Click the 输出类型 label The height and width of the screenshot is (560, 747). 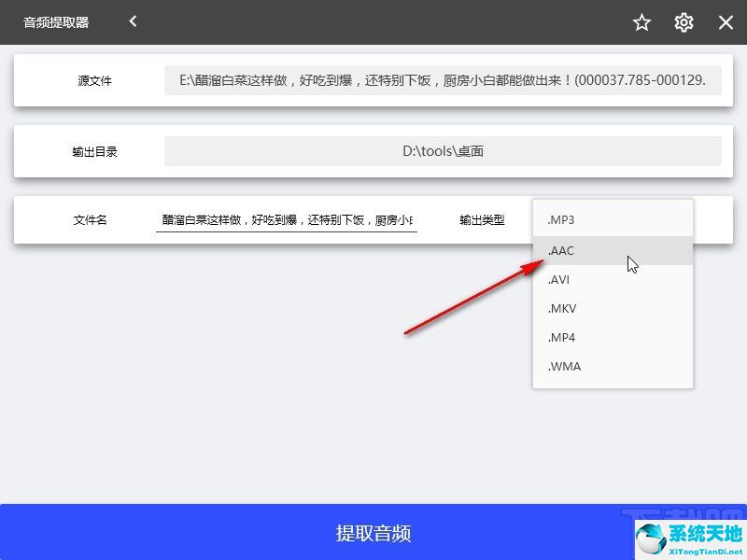(x=482, y=220)
